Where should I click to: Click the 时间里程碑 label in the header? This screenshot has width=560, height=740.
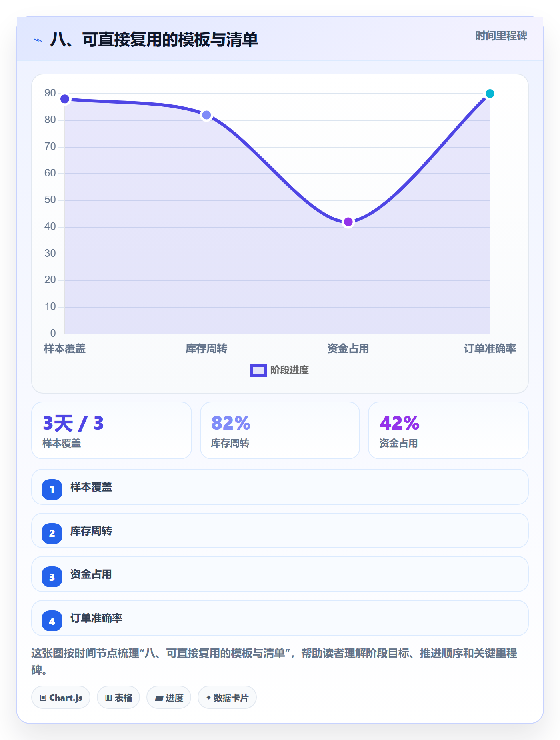501,36
